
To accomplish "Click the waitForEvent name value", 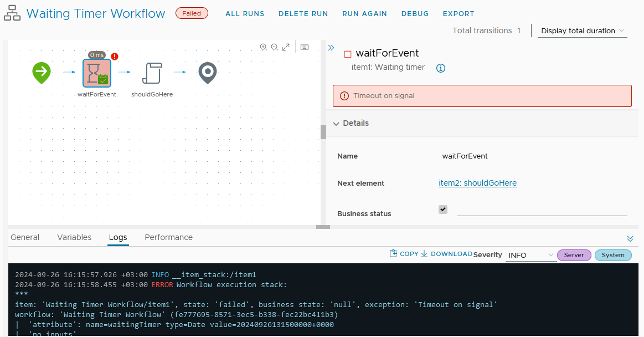I will tap(465, 156).
